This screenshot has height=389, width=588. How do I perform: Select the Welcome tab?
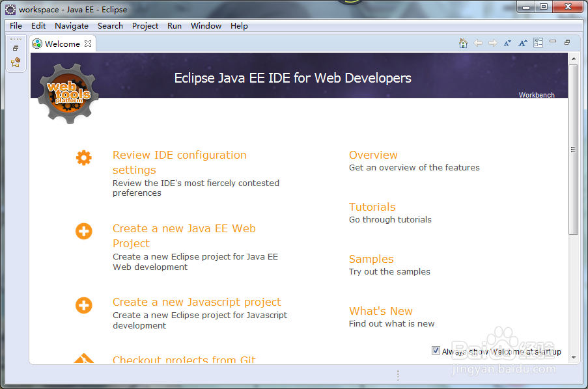click(63, 44)
